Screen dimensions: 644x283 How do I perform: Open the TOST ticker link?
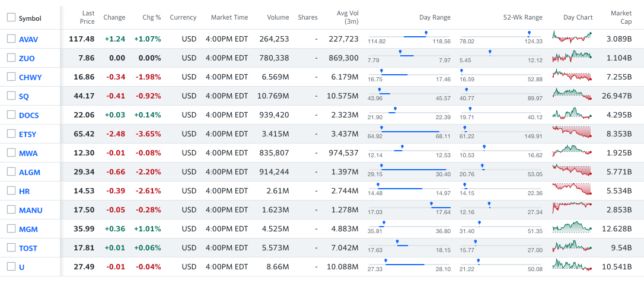point(28,248)
